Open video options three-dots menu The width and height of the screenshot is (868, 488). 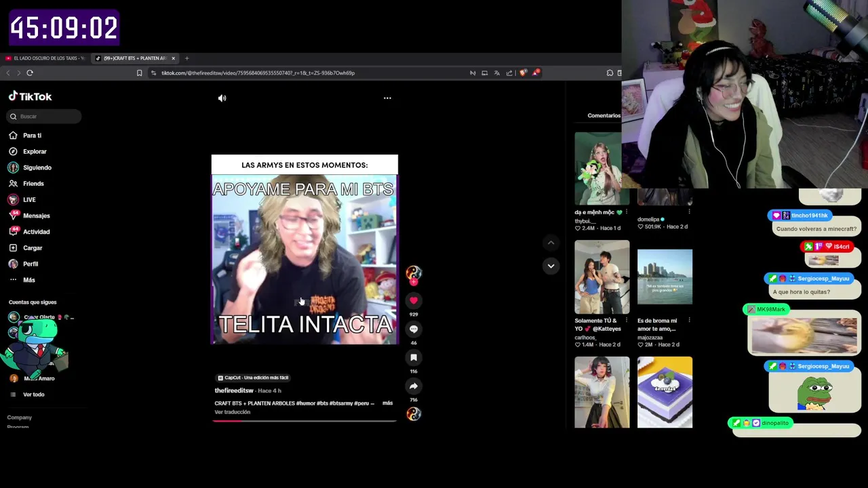387,98
